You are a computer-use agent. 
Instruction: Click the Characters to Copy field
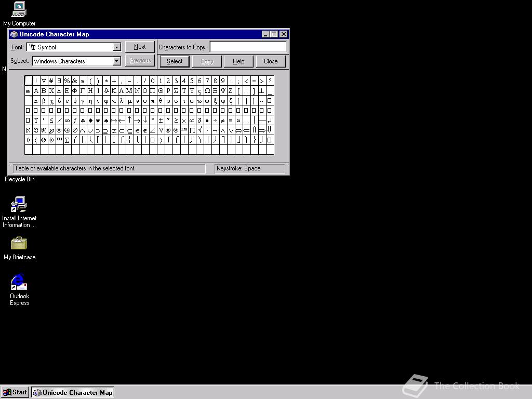tap(248, 47)
